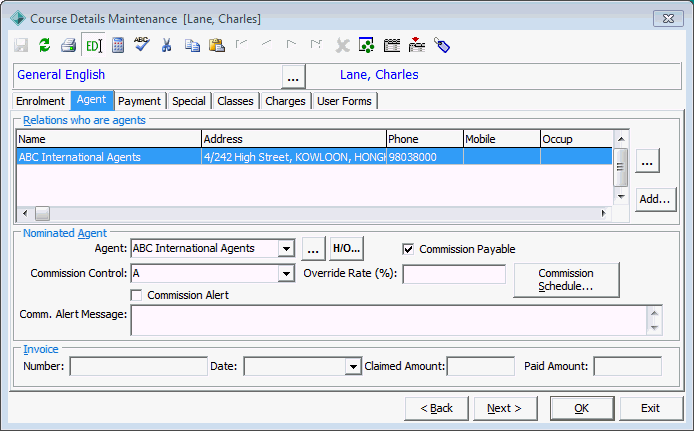Click the Paid Amount input field
This screenshot has width=694, height=431.
pos(628,366)
